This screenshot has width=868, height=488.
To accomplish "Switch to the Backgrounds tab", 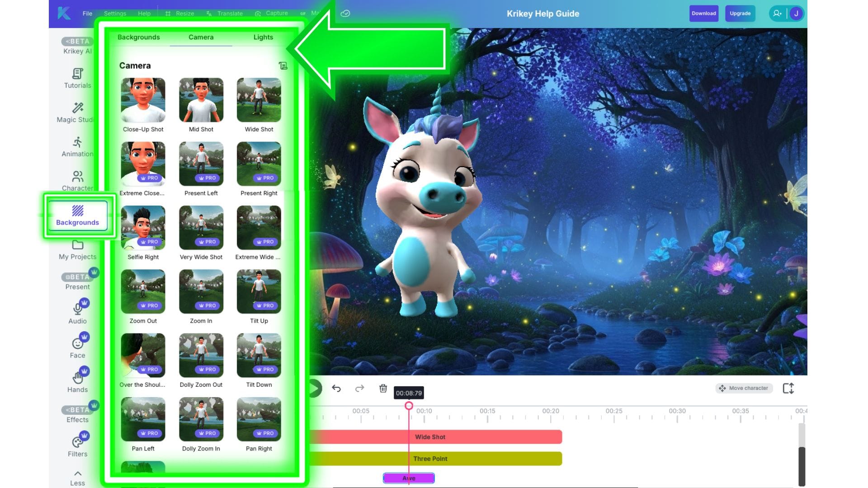I will click(138, 37).
